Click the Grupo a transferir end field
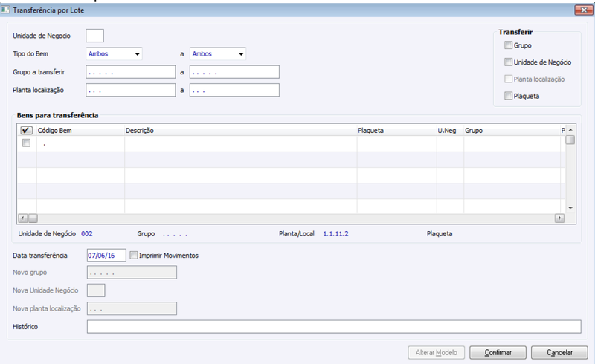595x364 pixels. (234, 71)
